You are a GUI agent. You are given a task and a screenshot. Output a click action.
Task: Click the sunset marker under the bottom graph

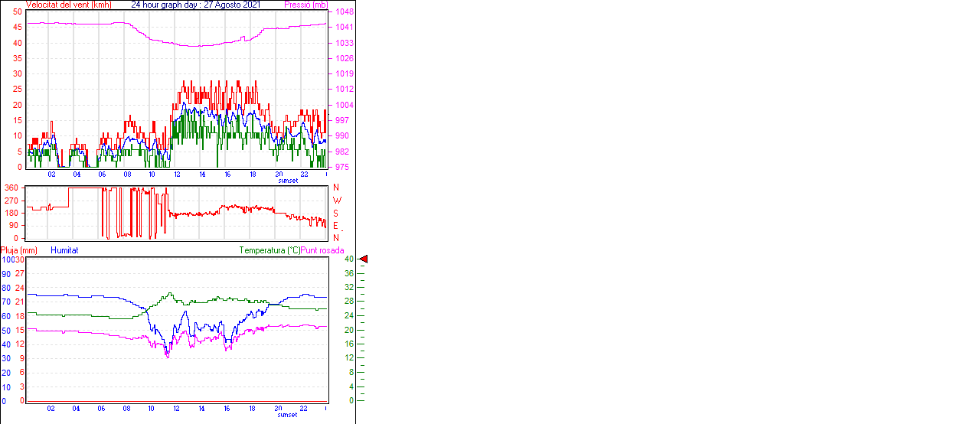pos(287,415)
